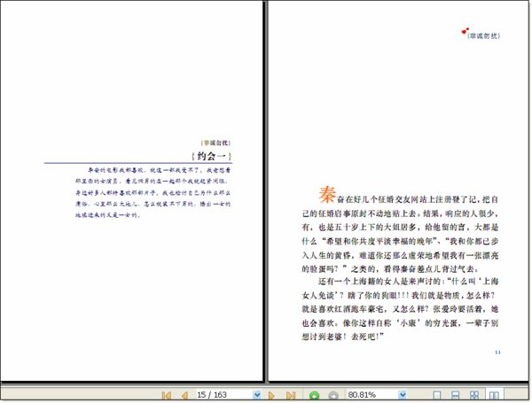Click the large orange 秦 character
Viewport: 532px width, 403px height.
click(327, 195)
